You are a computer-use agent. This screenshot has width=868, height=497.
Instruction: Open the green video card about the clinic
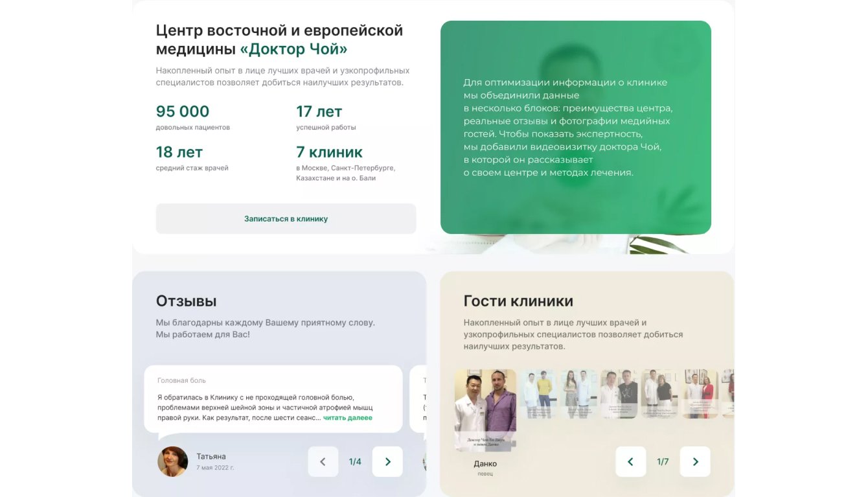tap(576, 127)
